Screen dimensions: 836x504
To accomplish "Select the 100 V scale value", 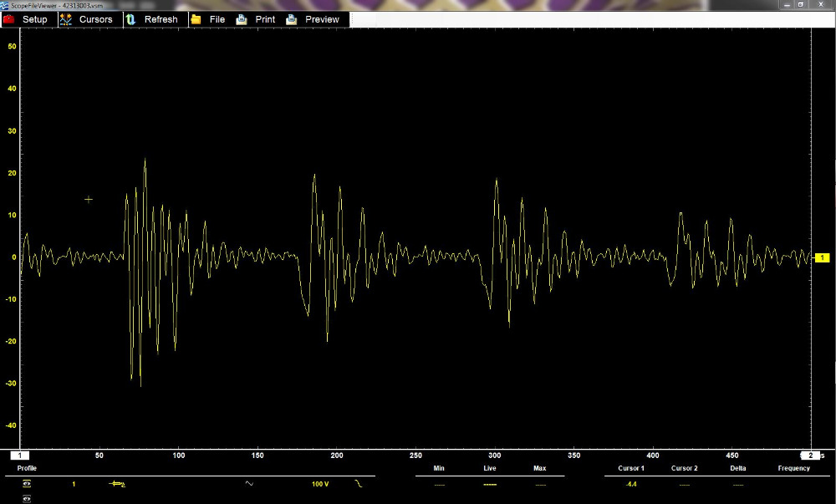I will pos(320,484).
